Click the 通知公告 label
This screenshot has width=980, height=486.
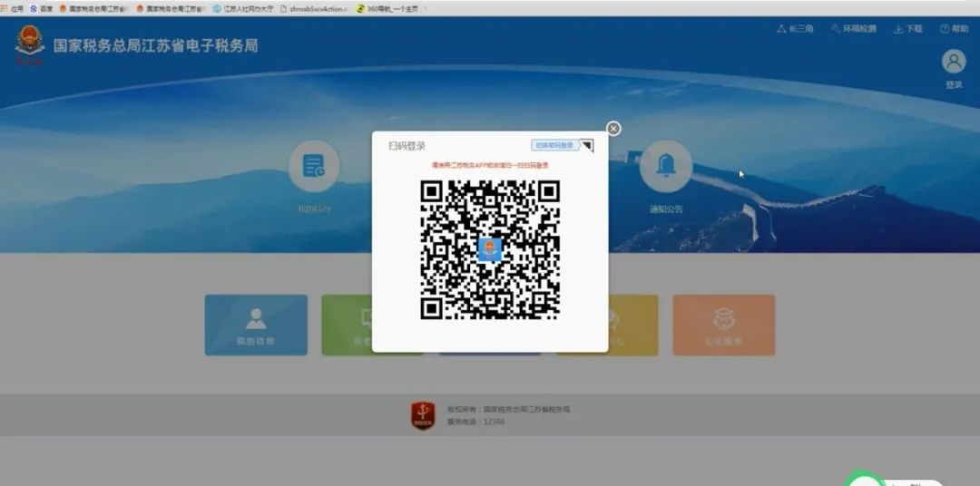coord(666,209)
